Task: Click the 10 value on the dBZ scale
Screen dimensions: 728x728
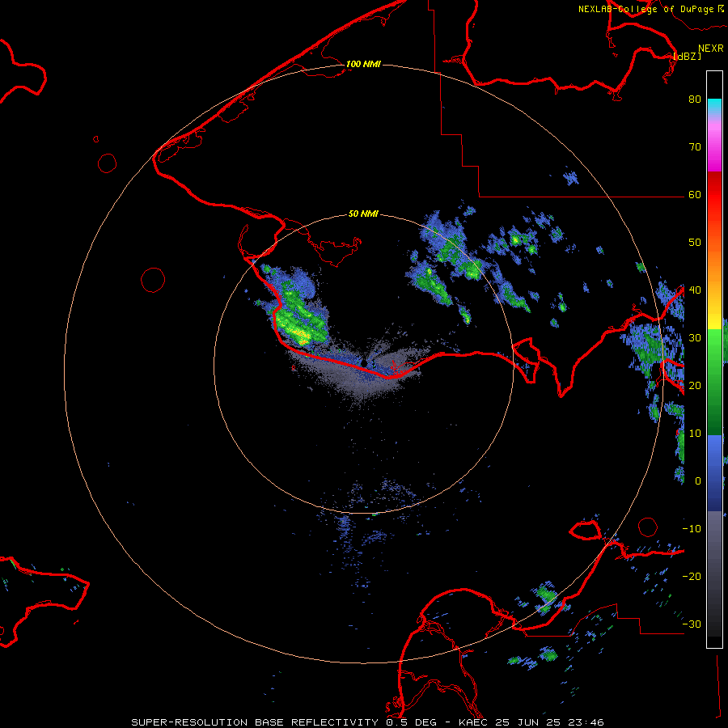Action: (x=695, y=434)
